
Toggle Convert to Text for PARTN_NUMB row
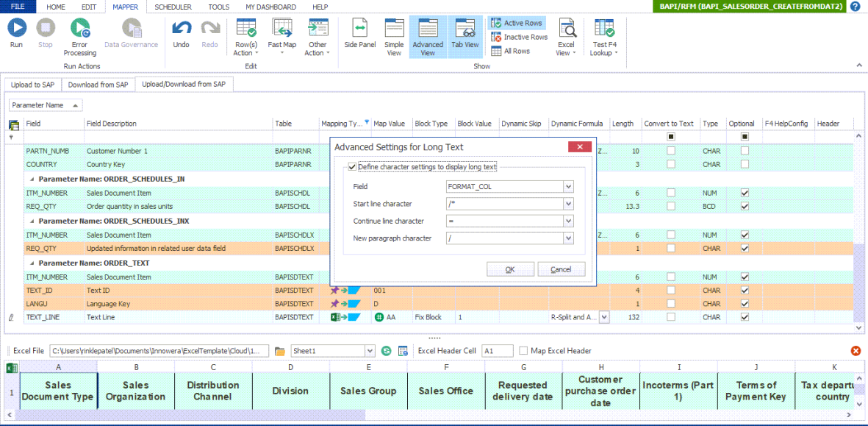click(670, 151)
